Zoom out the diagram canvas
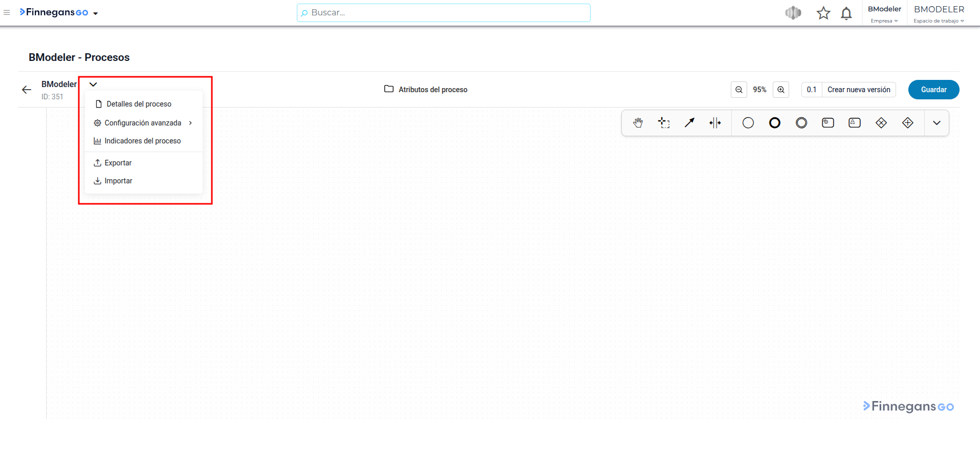 pyautogui.click(x=739, y=90)
